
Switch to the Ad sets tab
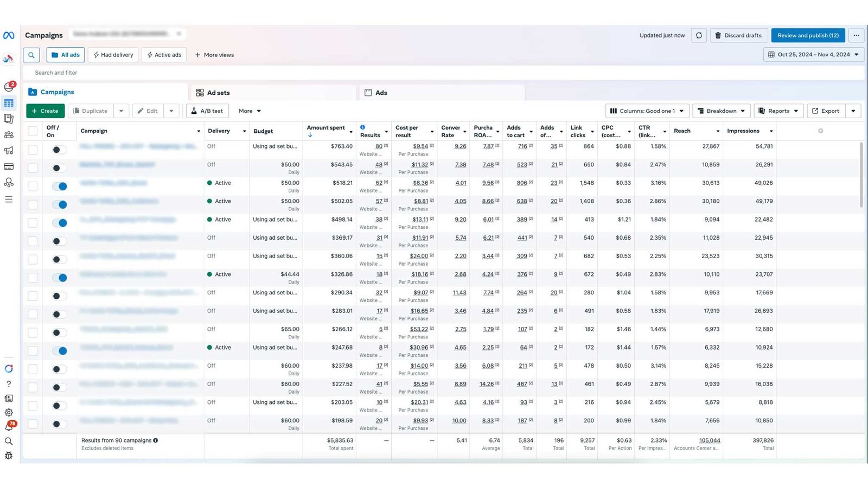click(x=219, y=93)
